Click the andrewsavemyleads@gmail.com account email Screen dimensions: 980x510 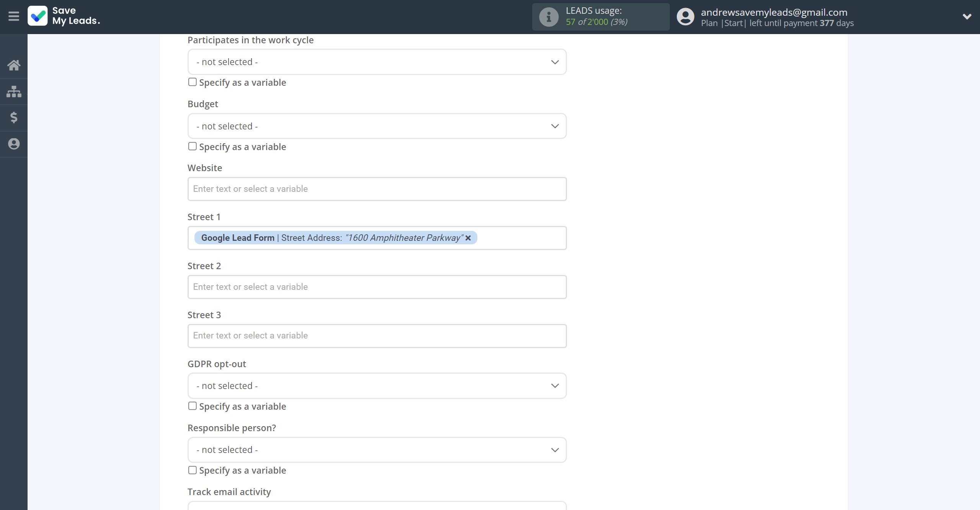tap(774, 12)
